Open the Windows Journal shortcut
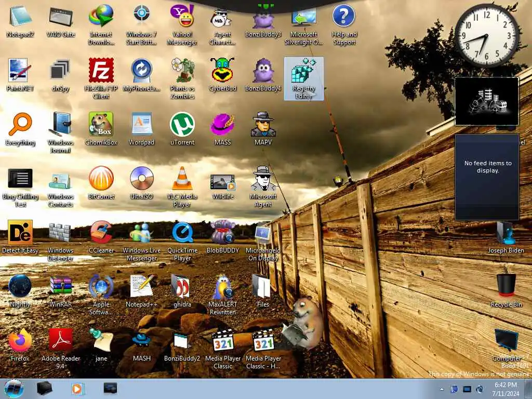Image resolution: width=532 pixels, height=399 pixels. coord(61,133)
